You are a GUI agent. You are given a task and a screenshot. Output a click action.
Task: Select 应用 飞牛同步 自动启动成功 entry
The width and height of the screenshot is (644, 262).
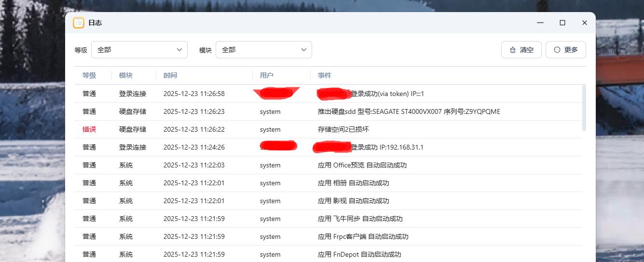pyautogui.click(x=360, y=219)
